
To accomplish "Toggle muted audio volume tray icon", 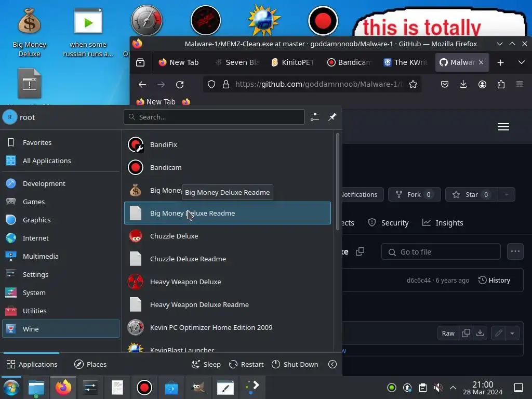I will click(x=438, y=388).
